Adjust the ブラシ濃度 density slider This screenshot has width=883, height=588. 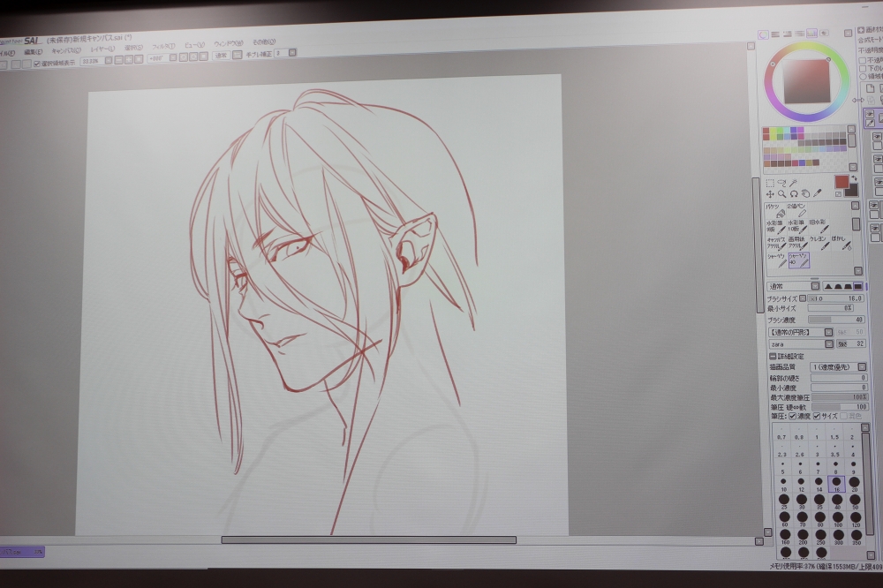pos(836,320)
